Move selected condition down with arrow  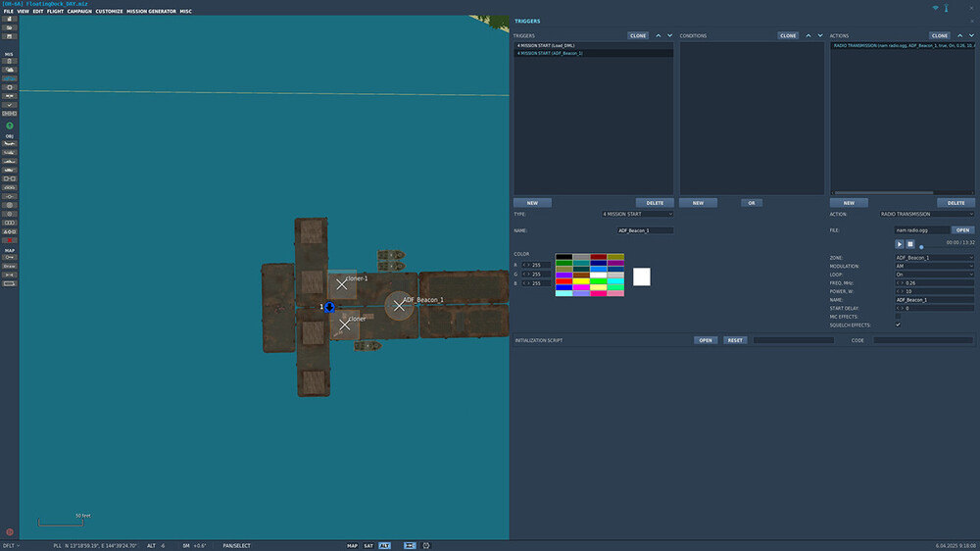tap(820, 35)
